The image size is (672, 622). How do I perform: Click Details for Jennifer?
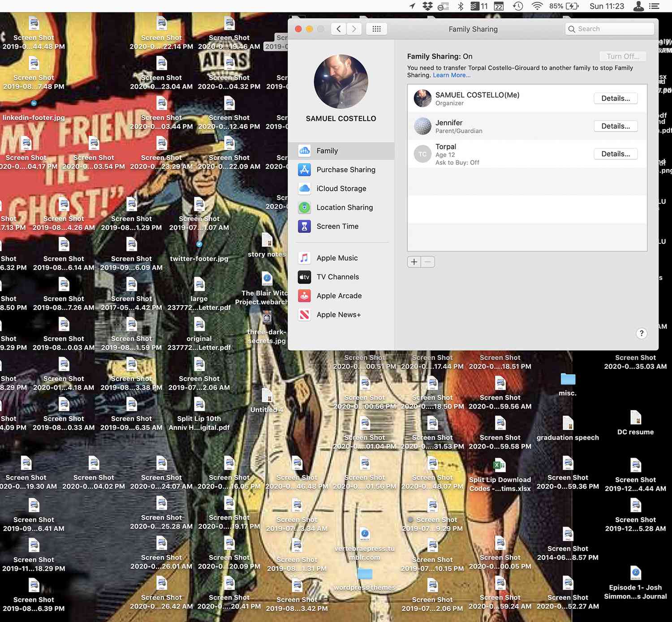[x=615, y=126]
